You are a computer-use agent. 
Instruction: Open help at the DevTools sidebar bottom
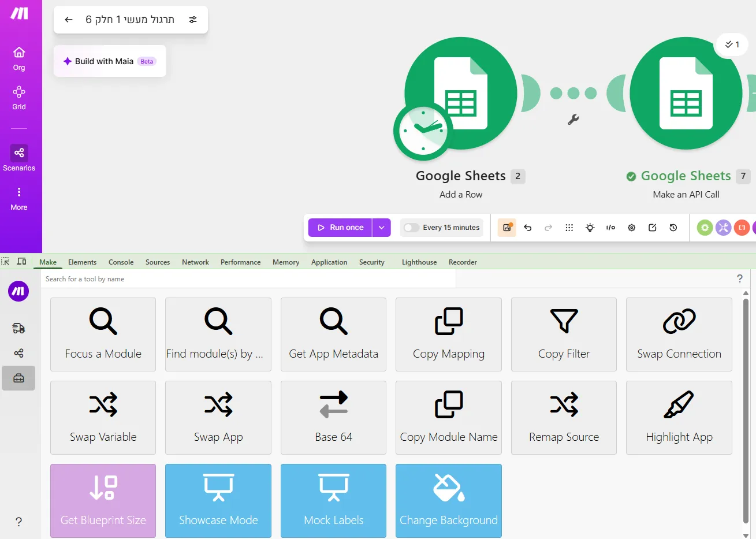coord(18,522)
